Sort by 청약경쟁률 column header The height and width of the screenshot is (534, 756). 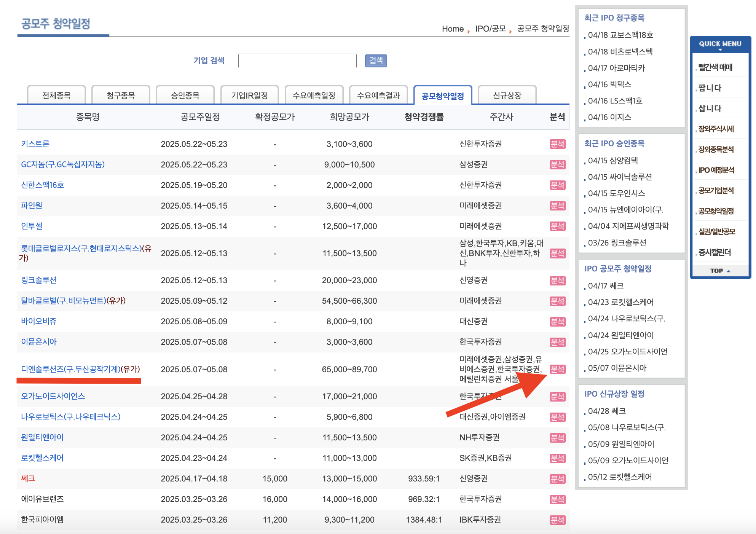click(424, 117)
